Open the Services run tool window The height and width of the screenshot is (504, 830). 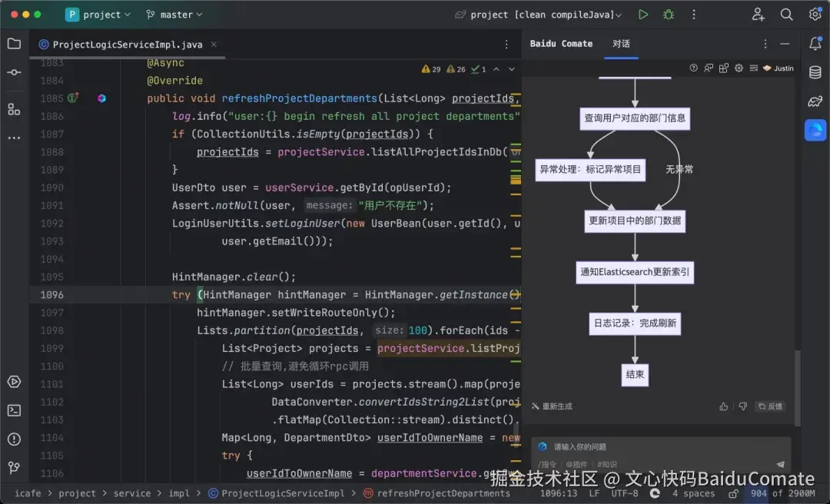click(x=15, y=382)
